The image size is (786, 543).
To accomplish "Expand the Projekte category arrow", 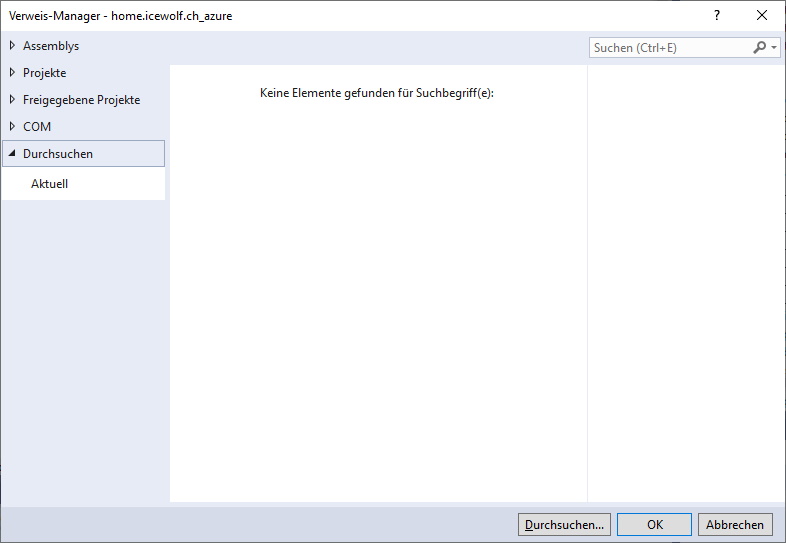I will tap(13, 73).
